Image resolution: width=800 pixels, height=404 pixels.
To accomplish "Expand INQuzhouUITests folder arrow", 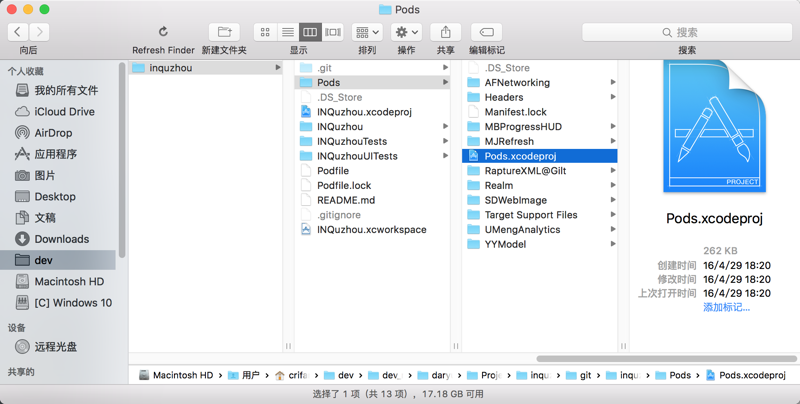I will (445, 156).
